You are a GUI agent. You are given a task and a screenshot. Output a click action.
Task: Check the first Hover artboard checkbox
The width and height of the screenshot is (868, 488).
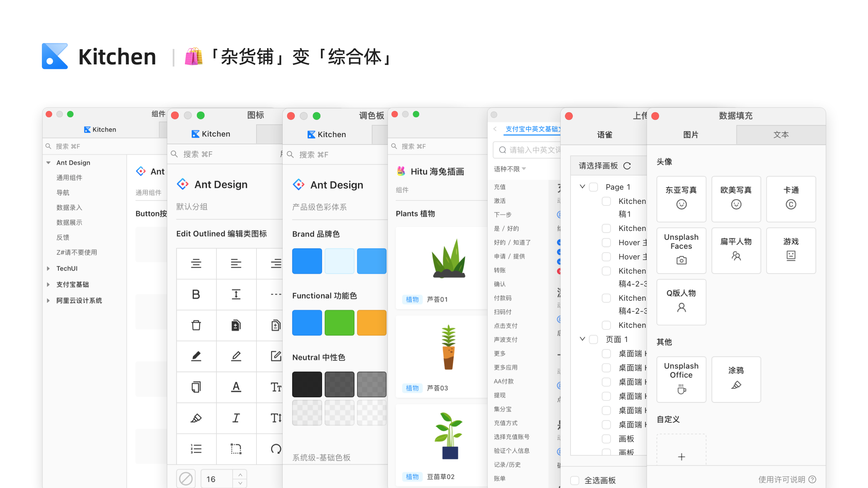pos(606,242)
